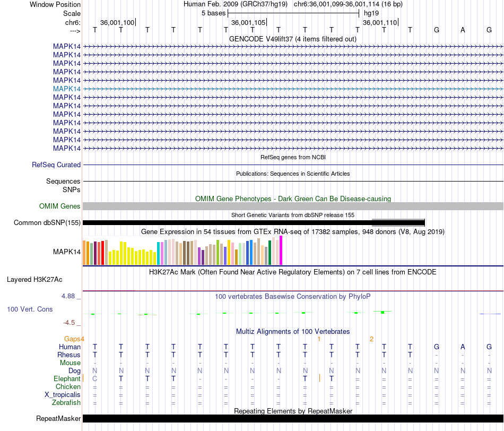
Task: Click 'Short Genetic Variants from dbSNP release 155' title
Action: click(293, 215)
